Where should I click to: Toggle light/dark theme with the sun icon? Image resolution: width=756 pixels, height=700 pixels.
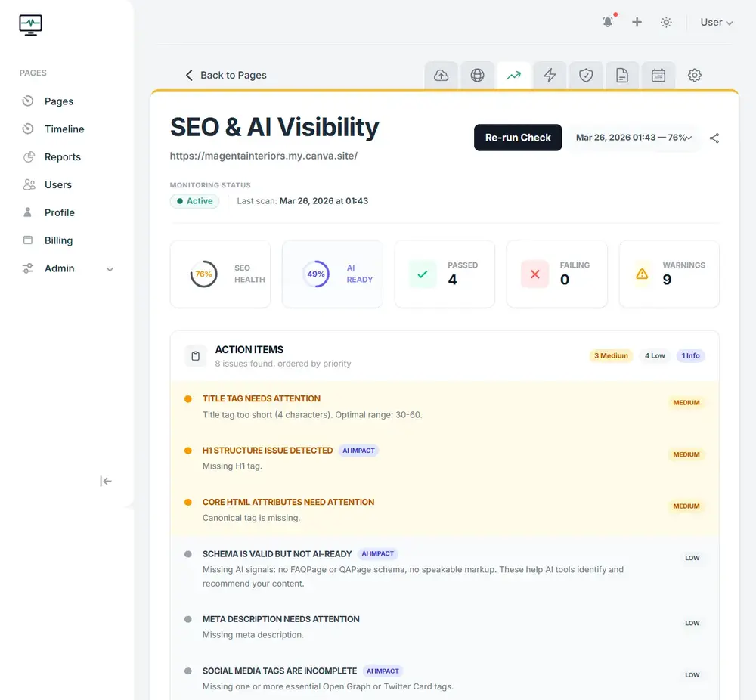666,22
